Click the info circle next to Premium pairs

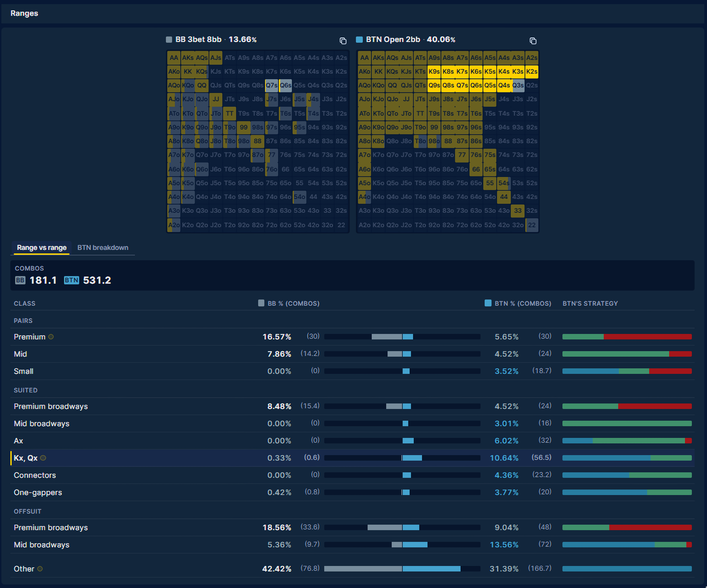(51, 337)
